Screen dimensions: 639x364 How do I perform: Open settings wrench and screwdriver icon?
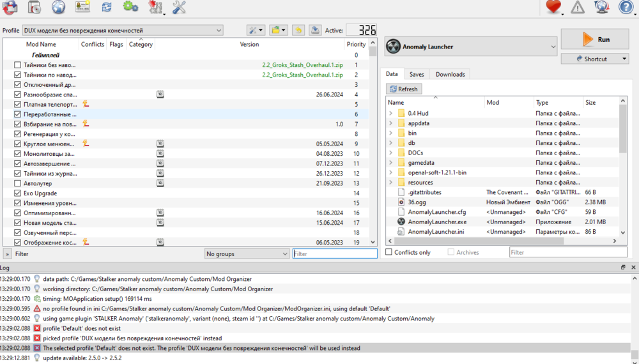180,8
